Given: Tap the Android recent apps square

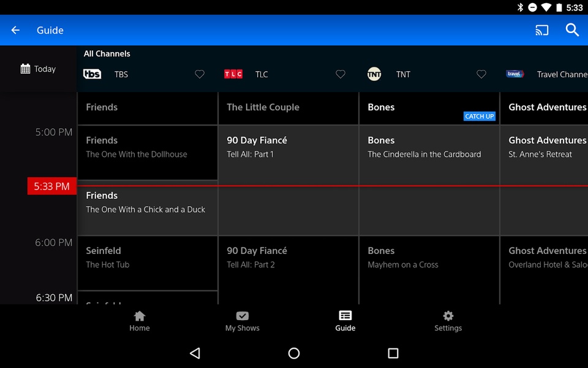Looking at the screenshot, I should [x=393, y=353].
